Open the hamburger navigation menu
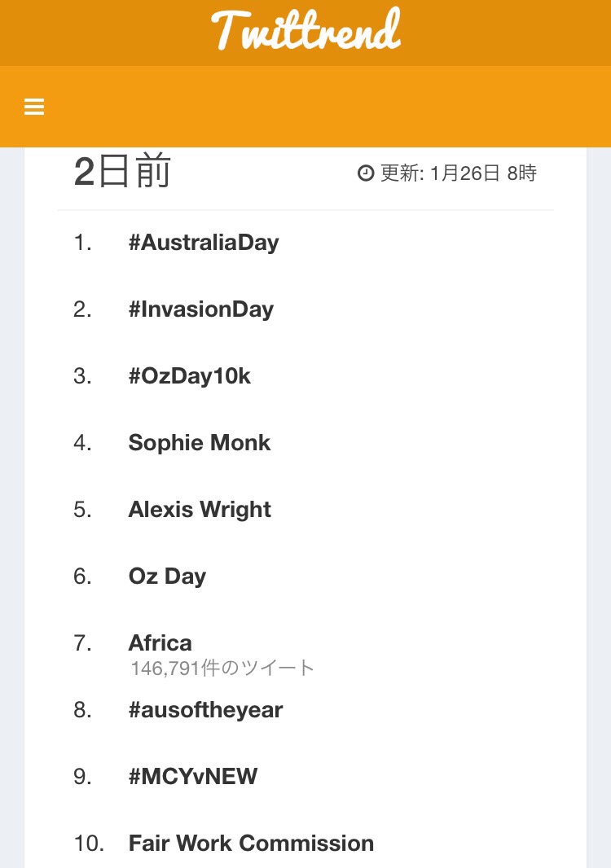The width and height of the screenshot is (611, 868). (x=34, y=107)
